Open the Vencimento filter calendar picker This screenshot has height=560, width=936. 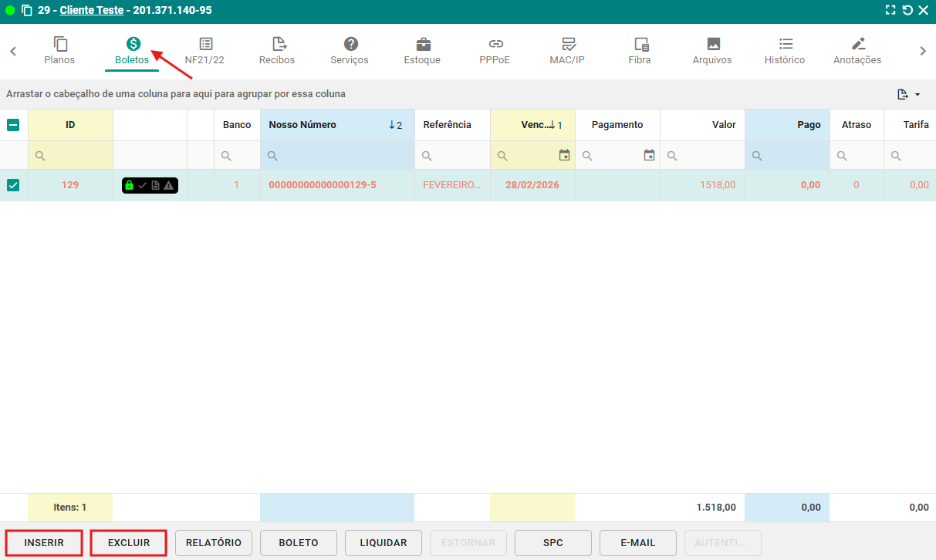click(x=564, y=156)
